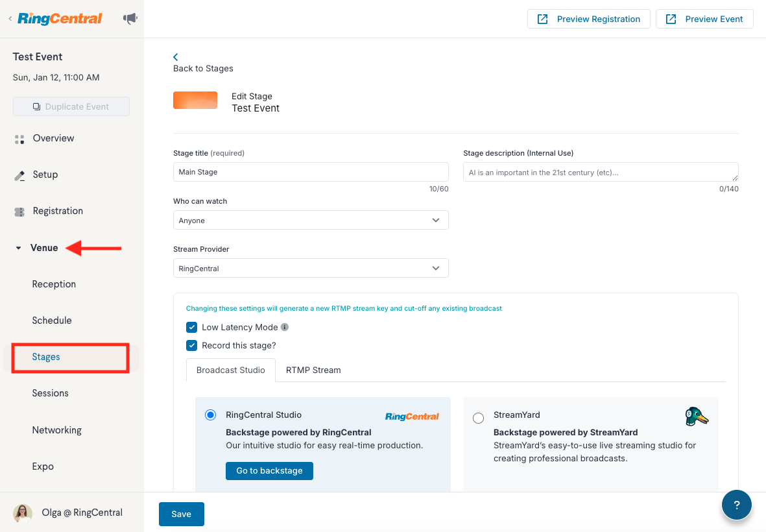766x532 pixels.
Task: Switch to the RTMP Stream tab
Action: [313, 370]
